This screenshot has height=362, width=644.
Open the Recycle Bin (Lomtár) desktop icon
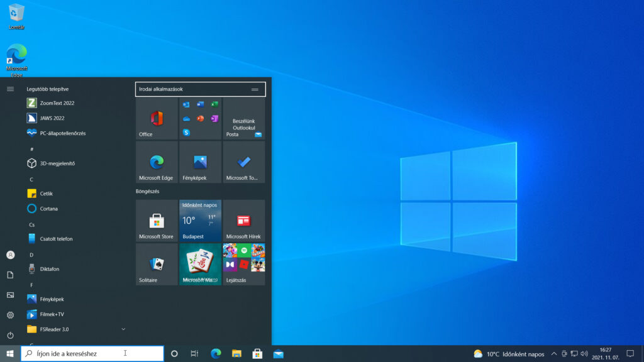[x=16, y=16]
